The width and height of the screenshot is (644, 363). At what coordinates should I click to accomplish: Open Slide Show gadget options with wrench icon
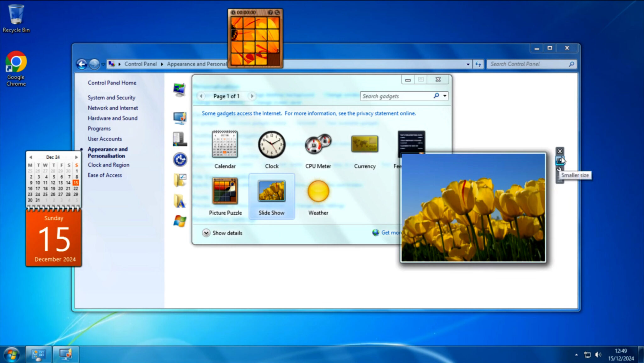click(x=559, y=169)
